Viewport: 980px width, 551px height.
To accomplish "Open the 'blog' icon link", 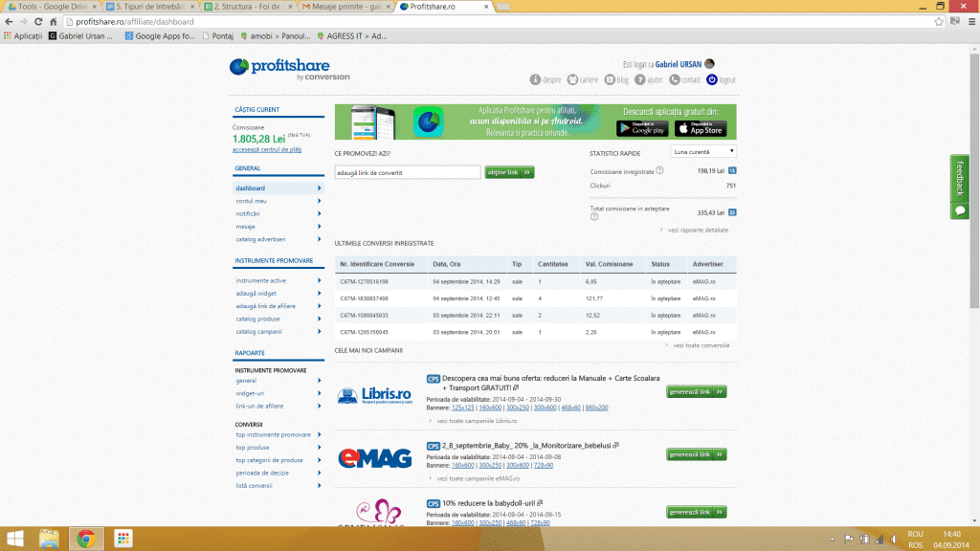I will 610,80.
